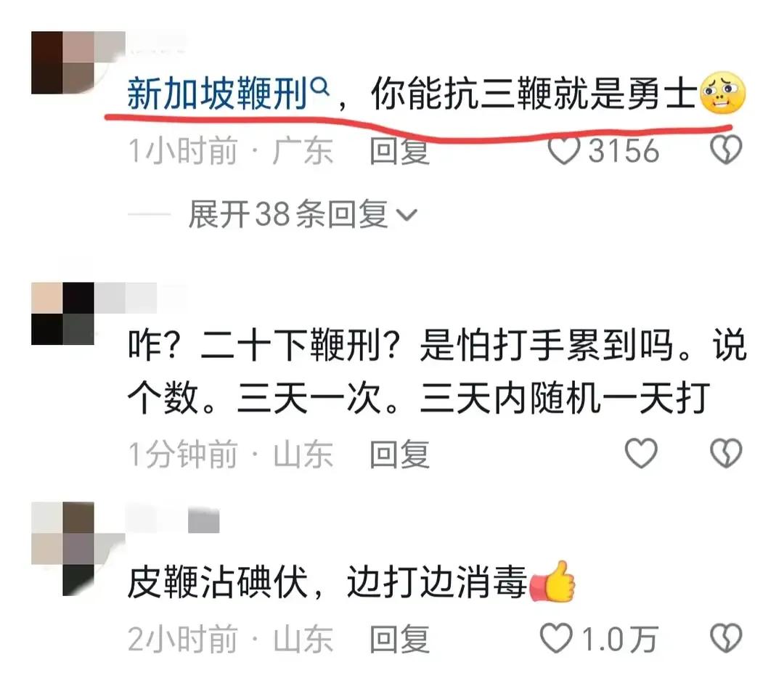The image size is (784, 673).
Task: Tap the thumbs-up emoji in third comment
Action: pyautogui.click(x=552, y=582)
